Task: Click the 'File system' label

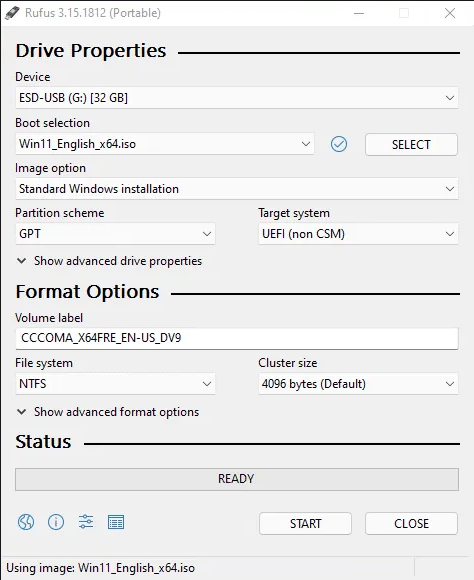Action: point(44,363)
